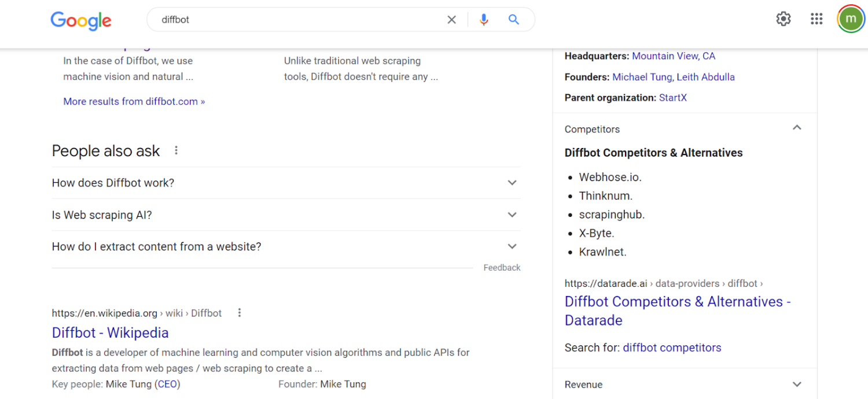Click the 'Headquarters:' label
The height and width of the screenshot is (399, 868).
[597, 56]
